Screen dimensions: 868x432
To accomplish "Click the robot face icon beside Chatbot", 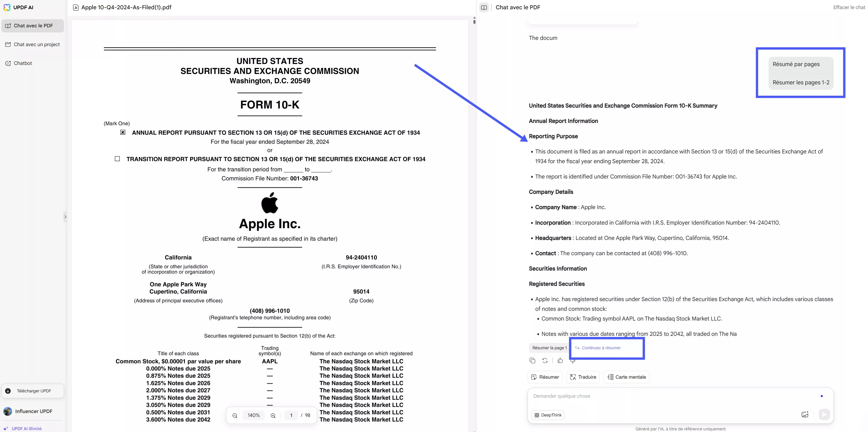I will tap(8, 63).
